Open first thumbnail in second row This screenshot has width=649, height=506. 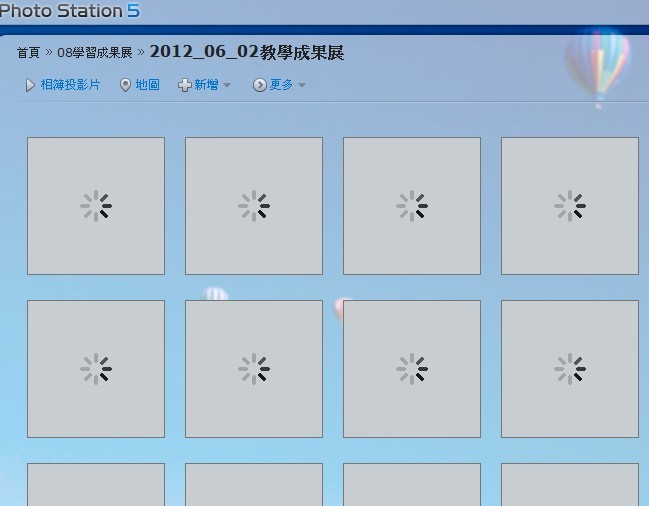click(x=96, y=369)
